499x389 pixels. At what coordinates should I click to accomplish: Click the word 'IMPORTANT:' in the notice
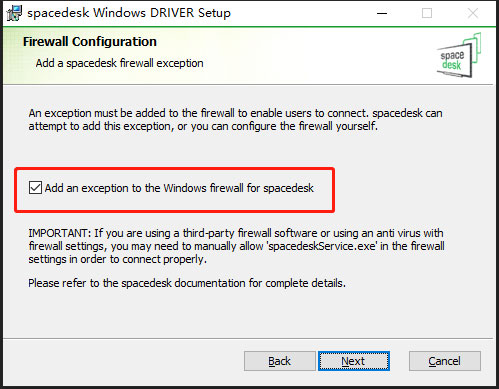60,233
